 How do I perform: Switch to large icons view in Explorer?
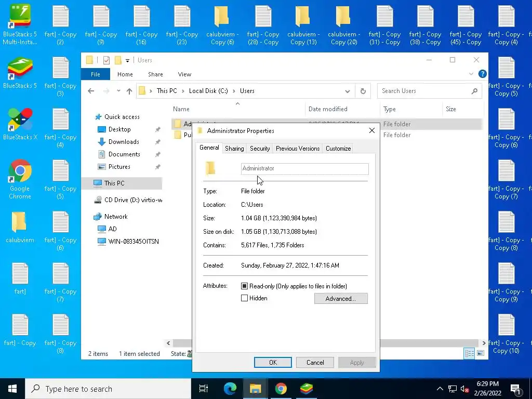[x=481, y=353]
